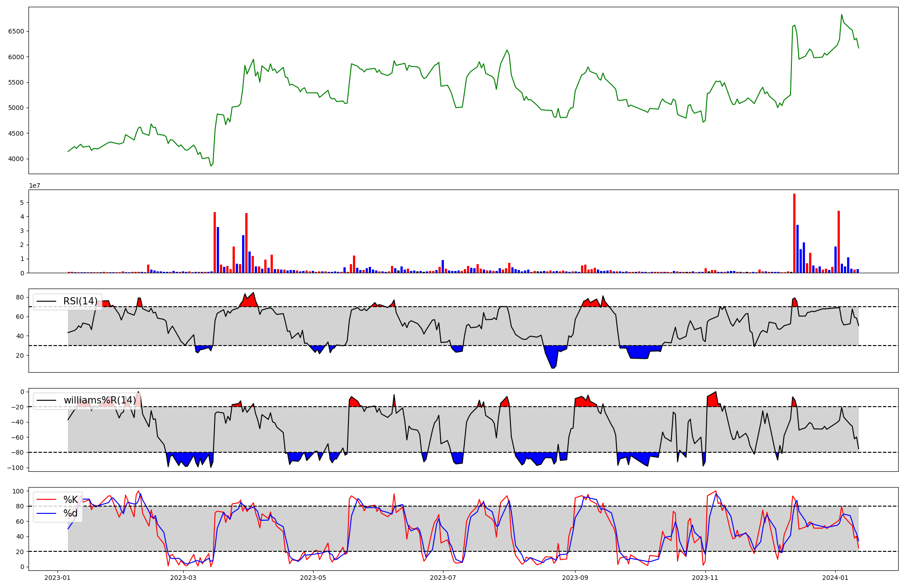The width and height of the screenshot is (905, 588).
Task: Click the 2024-01 date tick label
Action: [x=835, y=578]
